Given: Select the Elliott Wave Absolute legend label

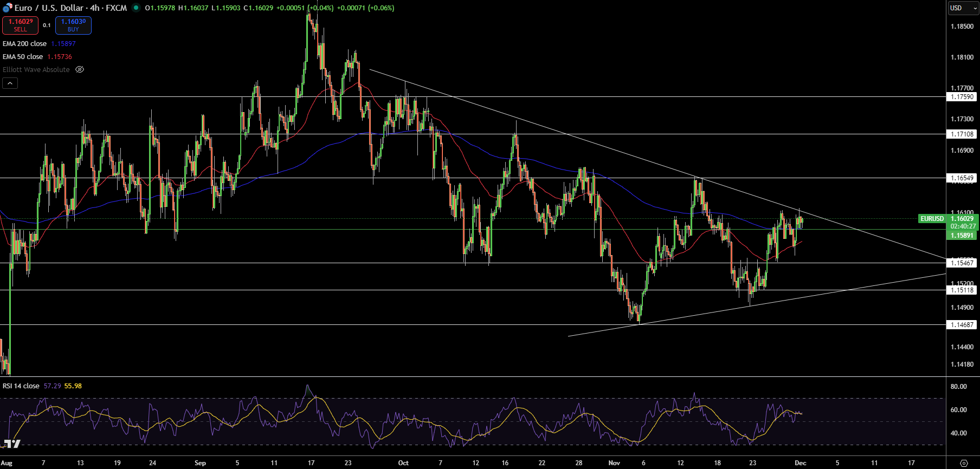Looking at the screenshot, I should coord(36,69).
